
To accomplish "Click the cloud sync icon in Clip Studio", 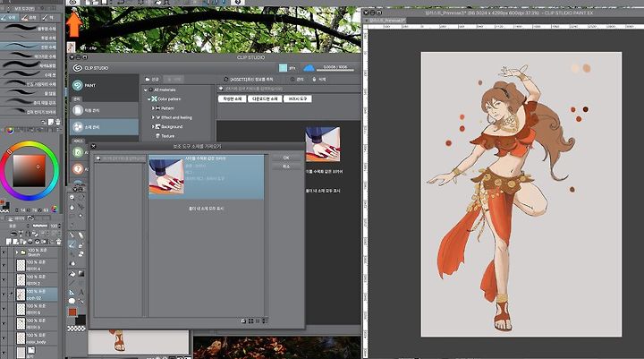I will [x=309, y=68].
